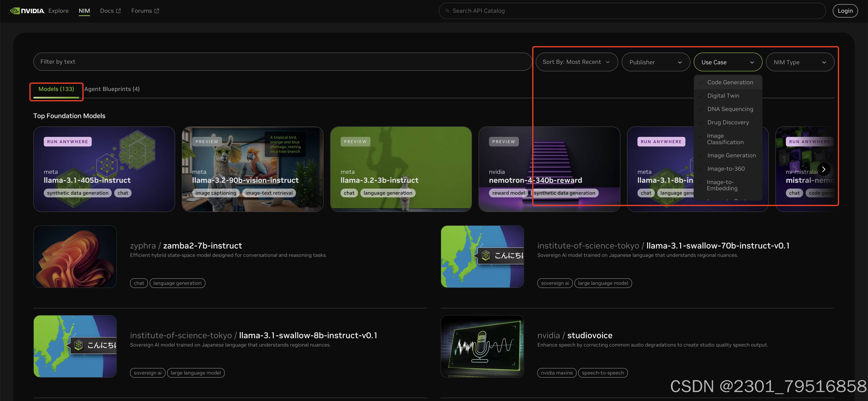868x401 pixels.
Task: Click the synthetic data generation tag on llama-3.1-405b
Action: (78, 193)
